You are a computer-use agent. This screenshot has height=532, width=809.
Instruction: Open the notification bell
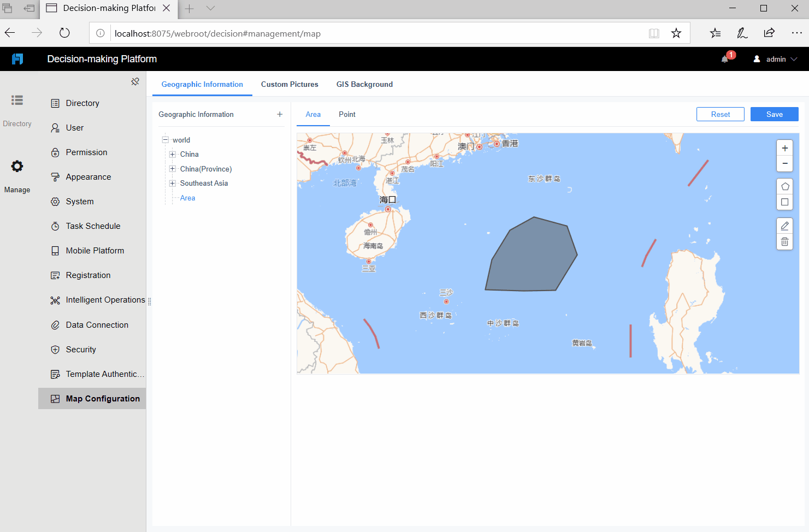pyautogui.click(x=724, y=59)
